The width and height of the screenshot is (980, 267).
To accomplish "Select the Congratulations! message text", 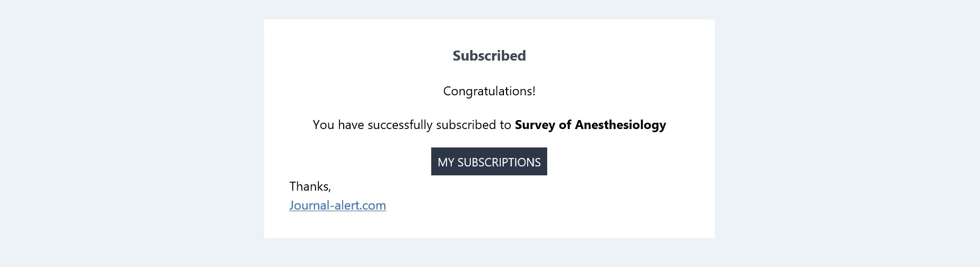I will click(x=489, y=91).
